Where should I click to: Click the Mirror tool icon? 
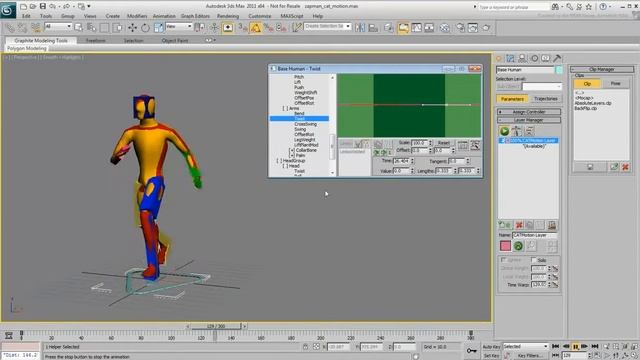pyautogui.click(x=360, y=28)
